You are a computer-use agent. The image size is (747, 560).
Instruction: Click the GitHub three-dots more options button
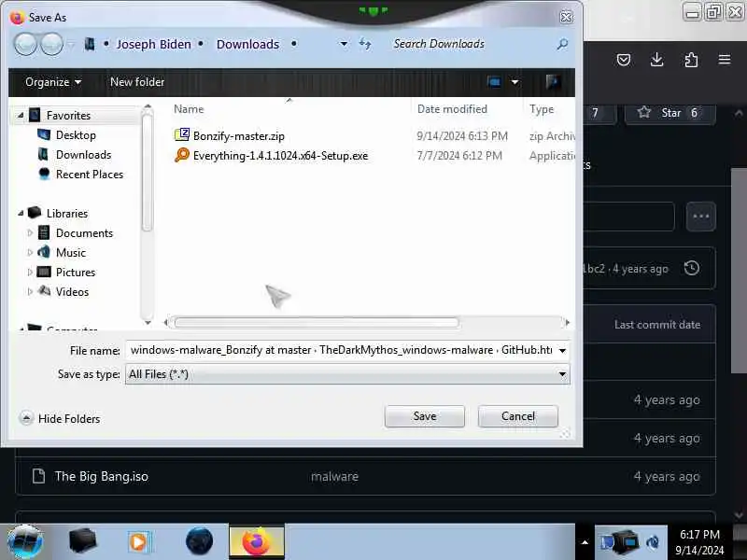[x=701, y=217]
